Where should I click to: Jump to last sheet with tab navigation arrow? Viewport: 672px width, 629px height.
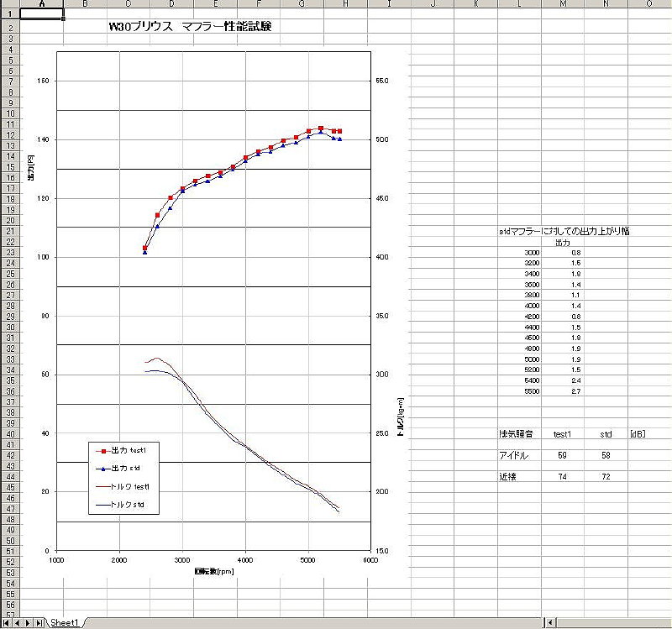click(39, 622)
